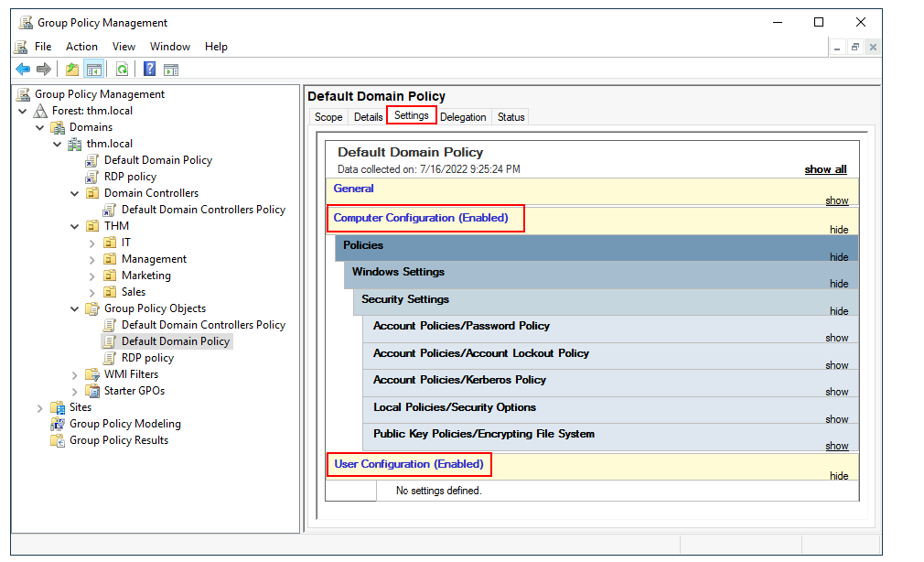Show the General section

(x=837, y=200)
